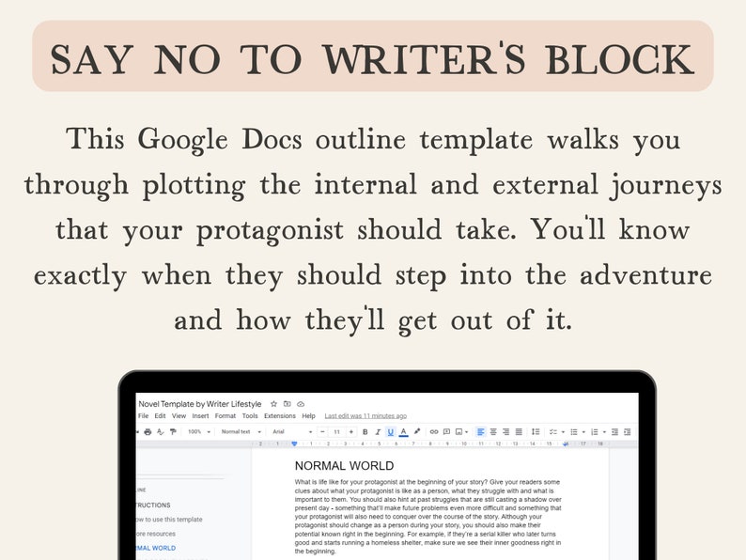Open the Help menu
The height and width of the screenshot is (560, 746).
308,416
